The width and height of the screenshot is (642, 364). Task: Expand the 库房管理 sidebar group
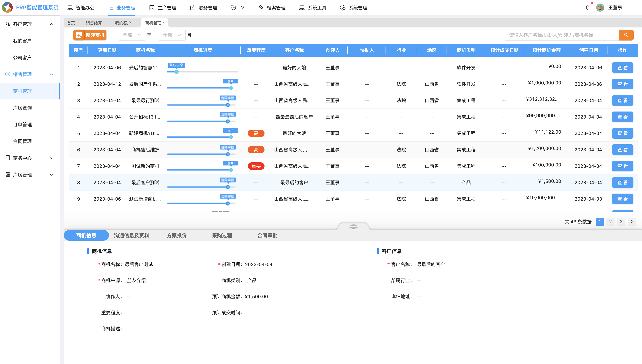[52, 175]
